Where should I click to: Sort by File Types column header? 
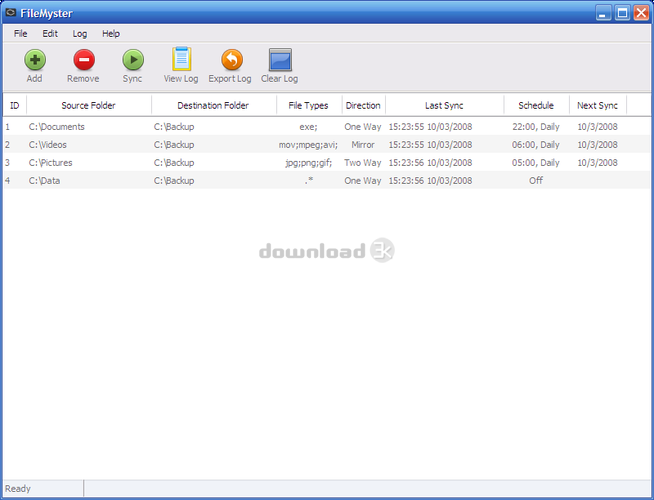coord(309,106)
